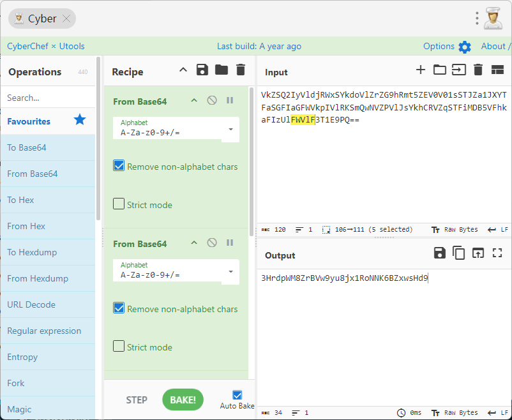
Task: Select the Entropy operation
Action: click(48, 357)
